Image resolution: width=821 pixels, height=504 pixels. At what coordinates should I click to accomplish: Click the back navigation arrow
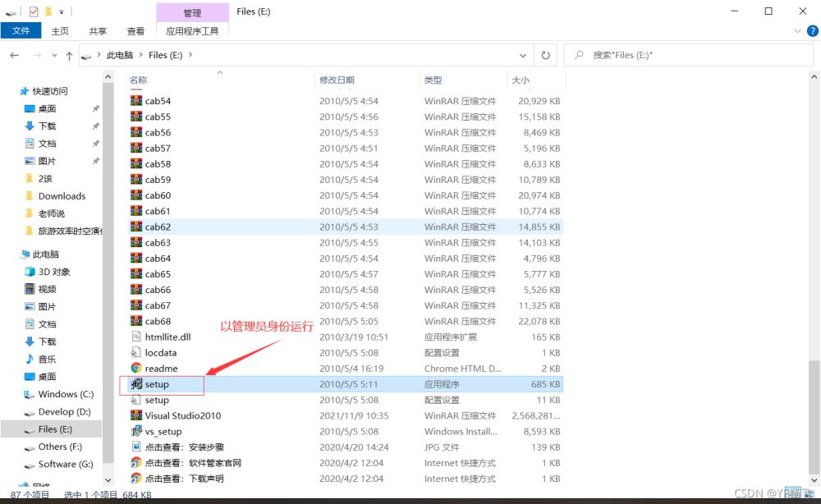[x=15, y=55]
